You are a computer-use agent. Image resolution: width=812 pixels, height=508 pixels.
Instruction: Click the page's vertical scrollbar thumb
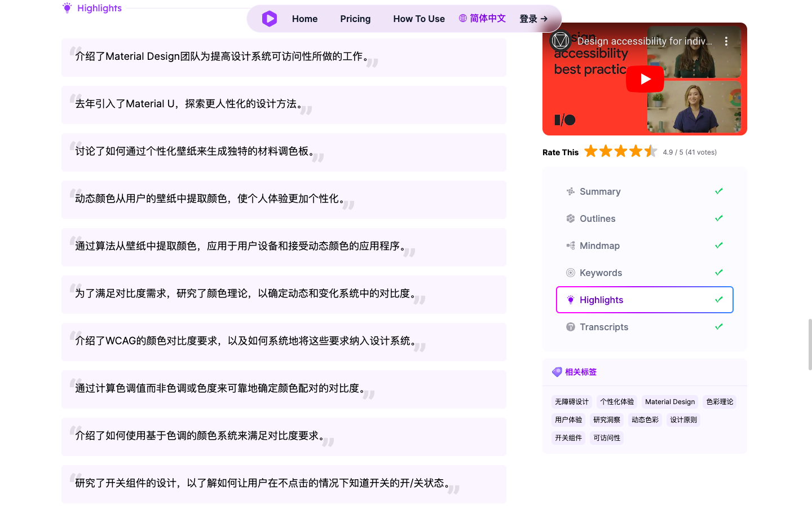[x=810, y=344]
